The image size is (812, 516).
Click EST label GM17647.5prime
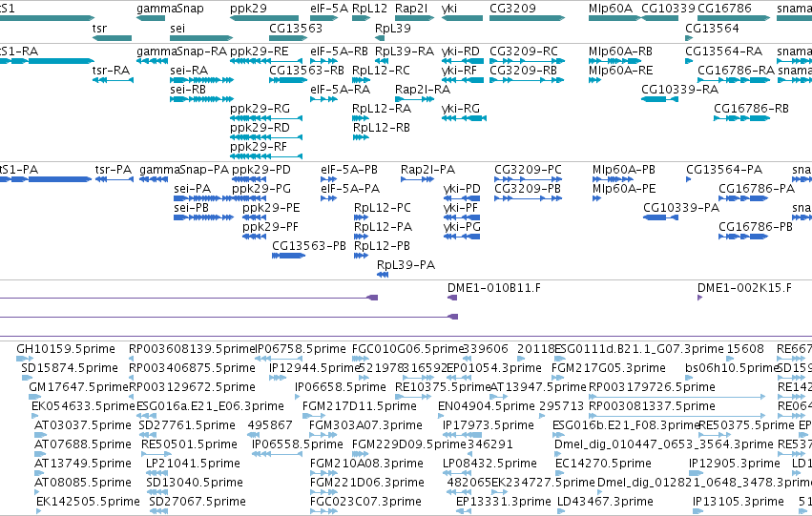[78, 387]
